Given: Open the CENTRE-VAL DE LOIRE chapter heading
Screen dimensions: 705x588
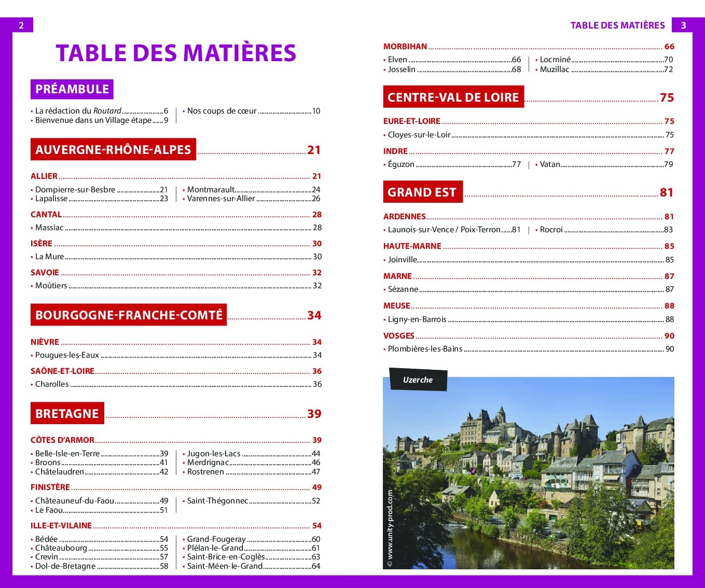Looking at the screenshot, I should (x=453, y=97).
